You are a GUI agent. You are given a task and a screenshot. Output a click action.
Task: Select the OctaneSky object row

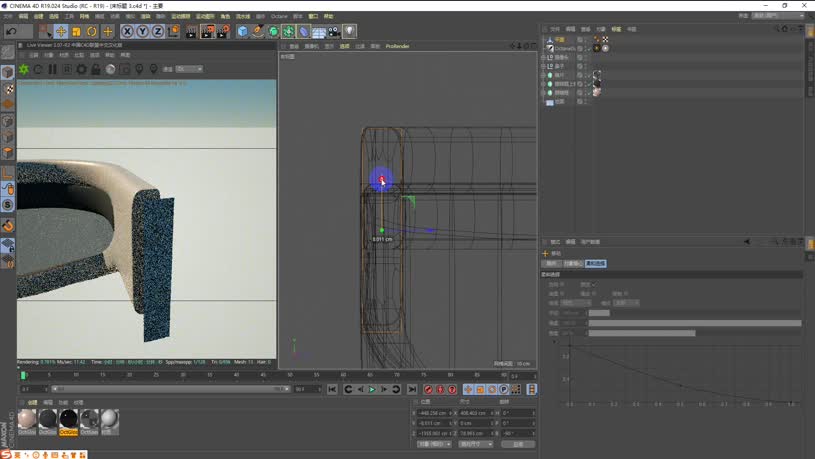(x=565, y=48)
